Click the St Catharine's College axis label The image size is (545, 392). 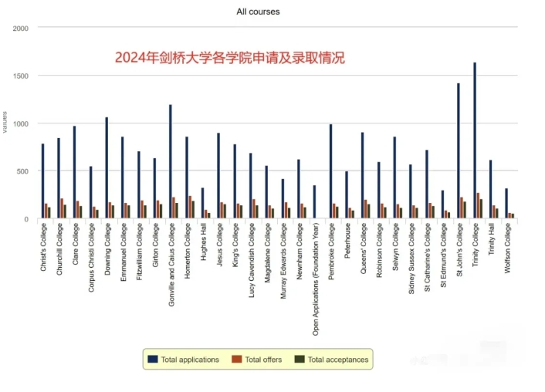pos(428,257)
